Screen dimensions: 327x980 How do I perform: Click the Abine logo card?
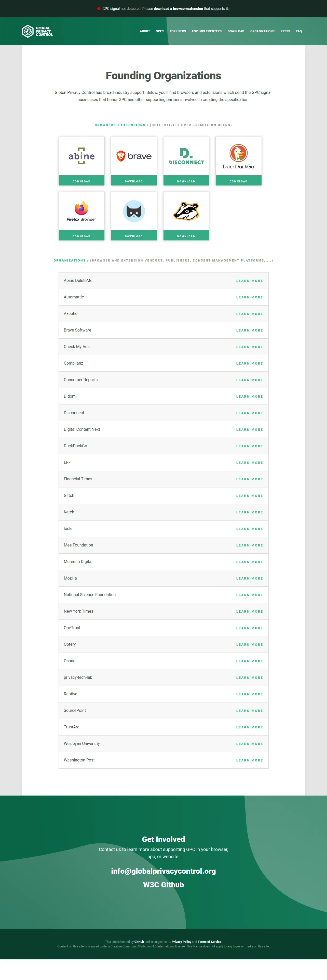click(81, 156)
